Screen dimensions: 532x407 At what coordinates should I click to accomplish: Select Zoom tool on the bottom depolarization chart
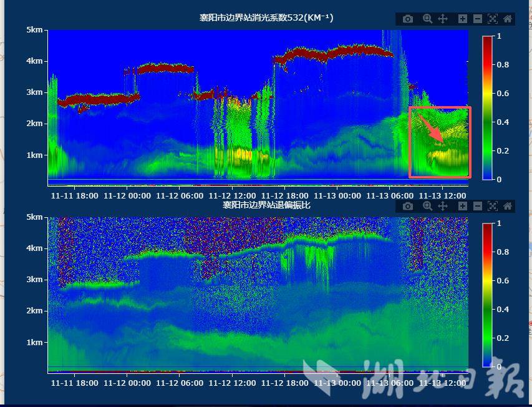tap(427, 206)
